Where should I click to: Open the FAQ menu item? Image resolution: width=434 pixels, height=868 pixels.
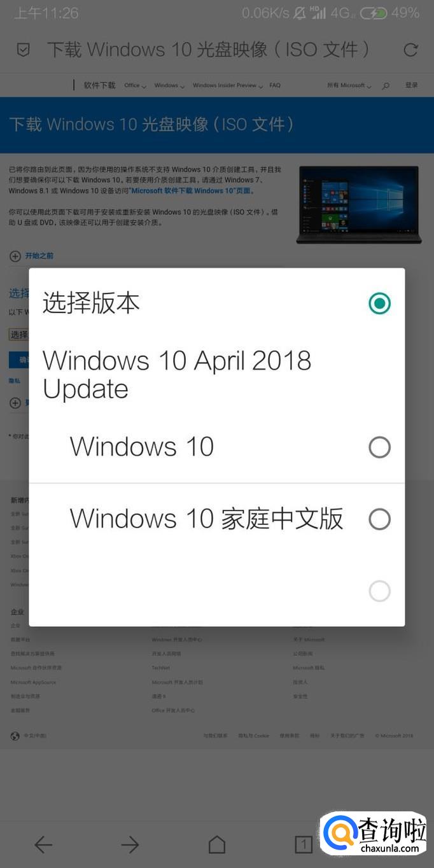(275, 85)
